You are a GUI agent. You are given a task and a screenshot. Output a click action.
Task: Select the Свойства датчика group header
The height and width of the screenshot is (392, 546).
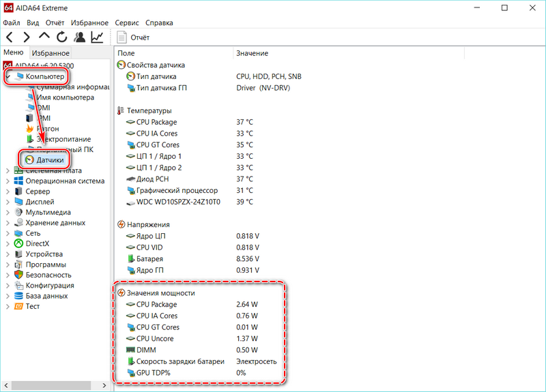point(156,65)
